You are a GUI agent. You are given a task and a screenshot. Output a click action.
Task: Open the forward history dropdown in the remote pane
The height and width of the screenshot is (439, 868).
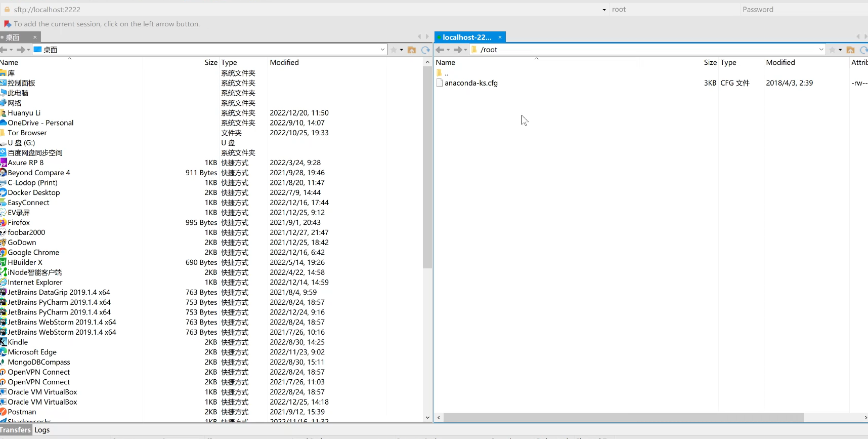(x=465, y=50)
